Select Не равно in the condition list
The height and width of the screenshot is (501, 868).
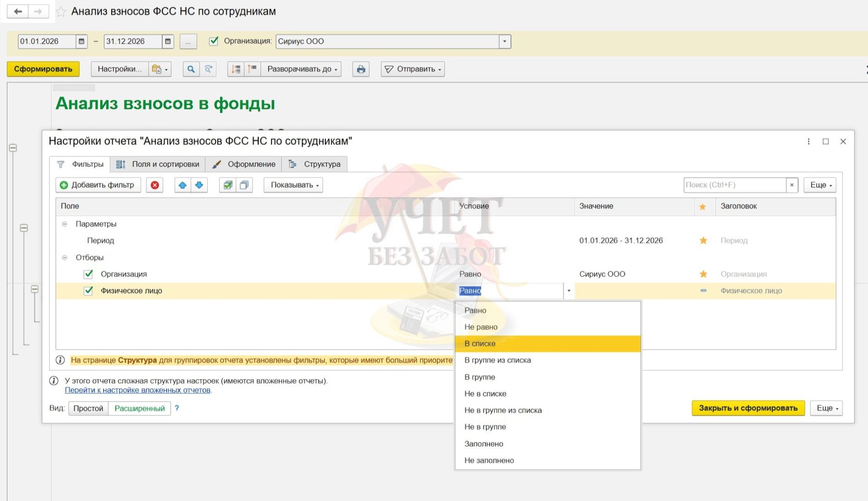pyautogui.click(x=548, y=327)
